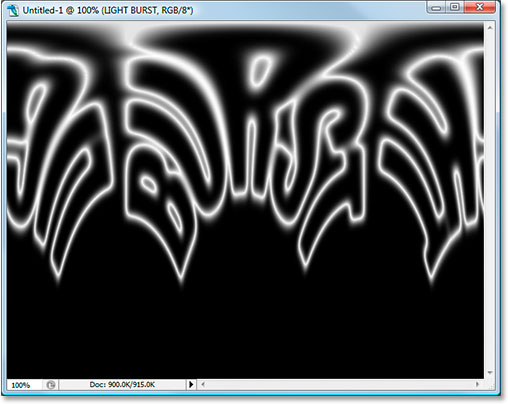Click the vertical scrollbar up arrow
This screenshot has width=508, height=404.
[x=490, y=28]
